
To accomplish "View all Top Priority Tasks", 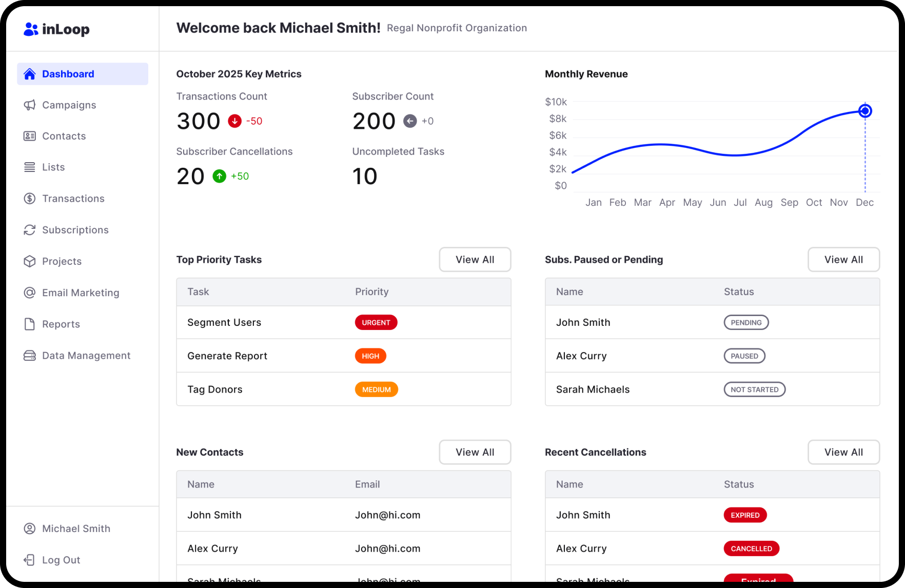I will click(475, 260).
